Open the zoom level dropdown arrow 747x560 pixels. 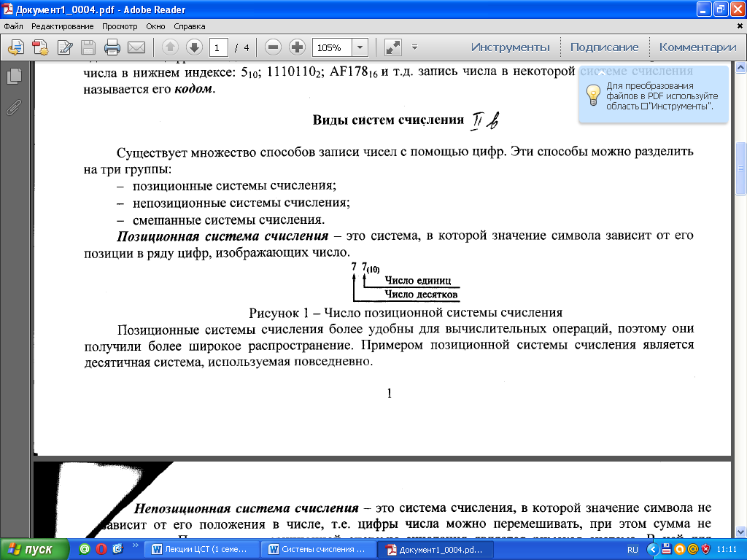(360, 47)
